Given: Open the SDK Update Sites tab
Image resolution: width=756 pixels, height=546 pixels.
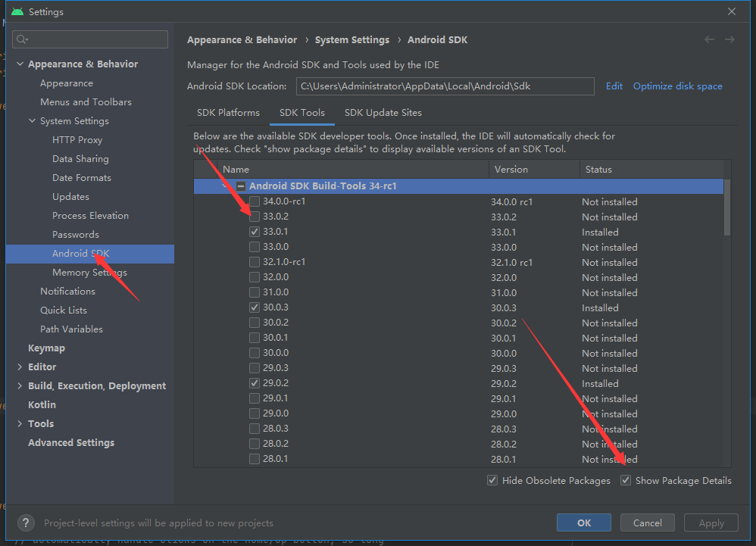Looking at the screenshot, I should (383, 113).
